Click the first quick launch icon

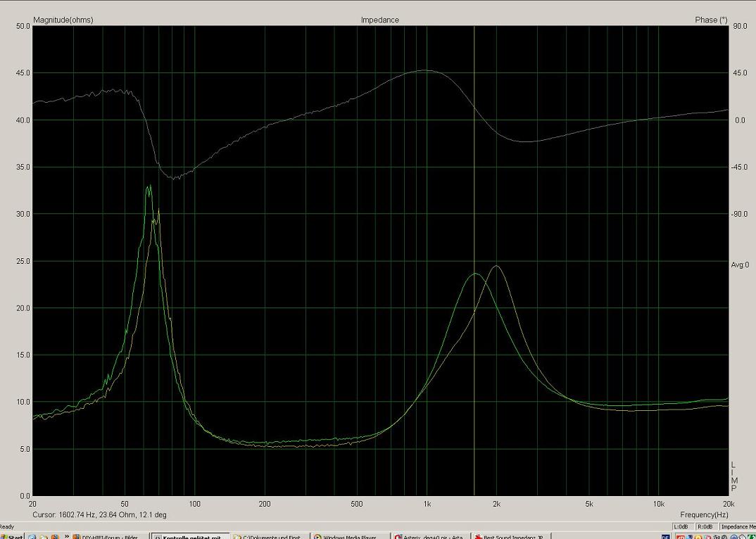[32, 536]
